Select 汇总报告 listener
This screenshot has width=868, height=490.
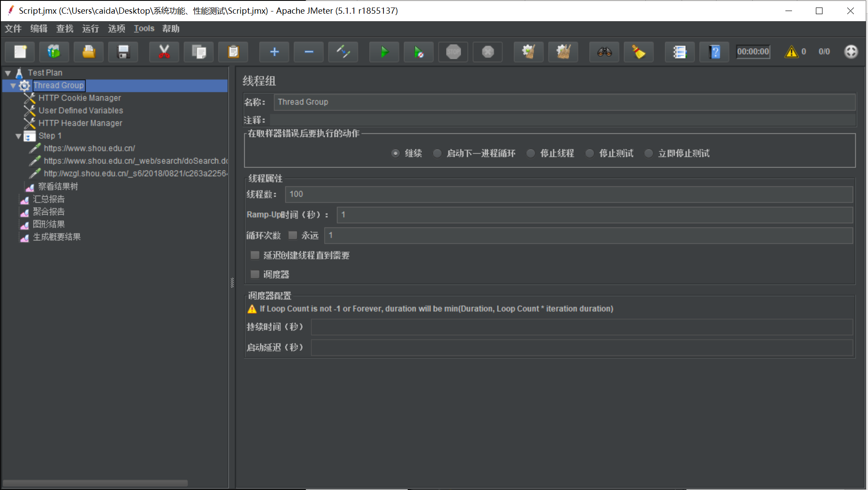(49, 199)
